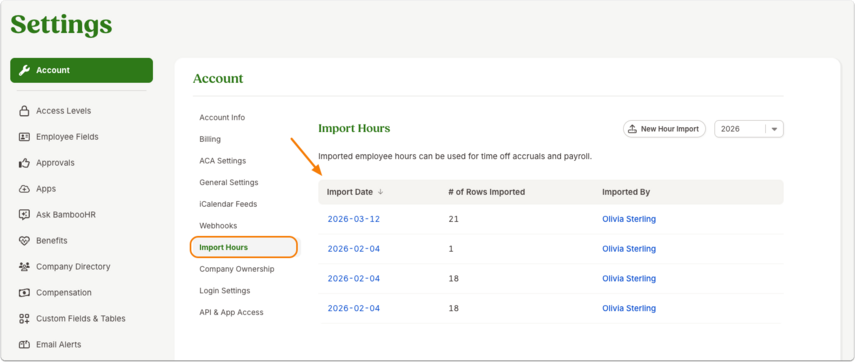Screen dimensions: 855x362
Task: Click the Benefits heart icon
Action: point(24,241)
